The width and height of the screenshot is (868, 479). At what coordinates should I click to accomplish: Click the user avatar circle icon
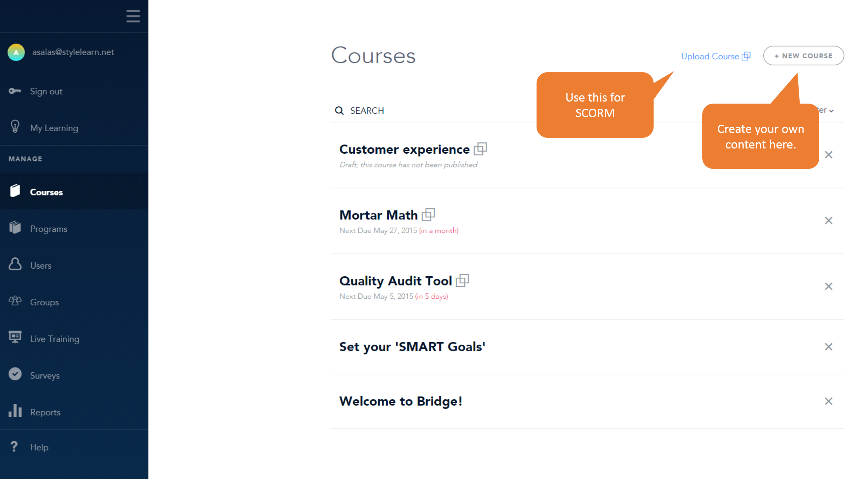pos(16,52)
